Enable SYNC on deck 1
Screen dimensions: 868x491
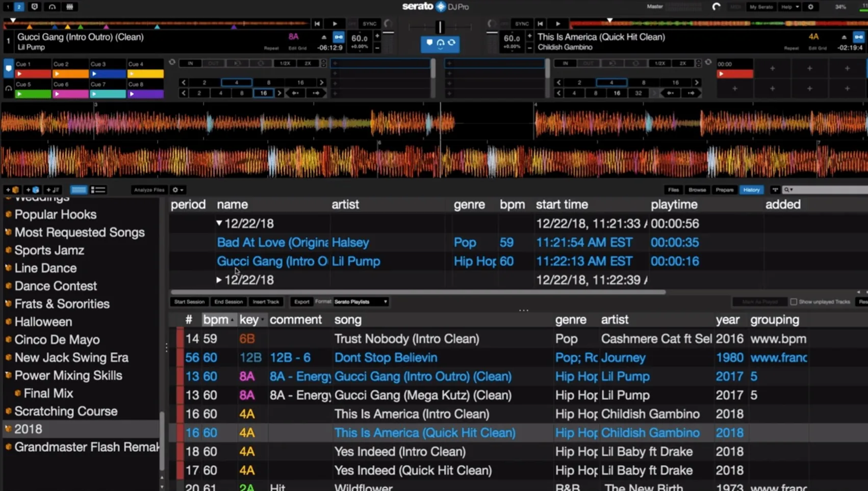tap(369, 23)
